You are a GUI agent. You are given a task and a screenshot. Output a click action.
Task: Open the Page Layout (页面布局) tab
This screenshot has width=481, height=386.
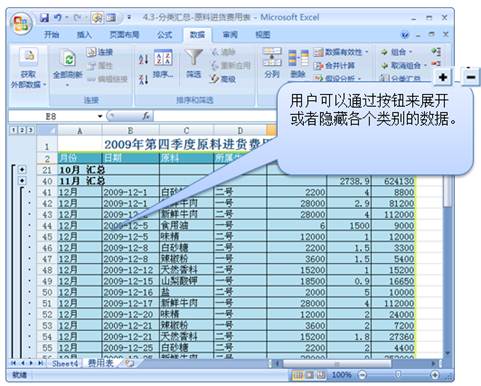click(124, 35)
